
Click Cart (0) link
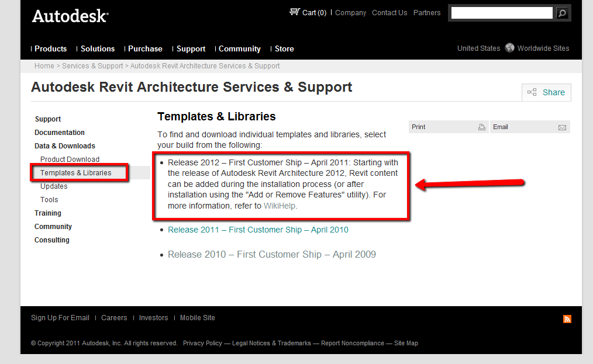pos(314,12)
